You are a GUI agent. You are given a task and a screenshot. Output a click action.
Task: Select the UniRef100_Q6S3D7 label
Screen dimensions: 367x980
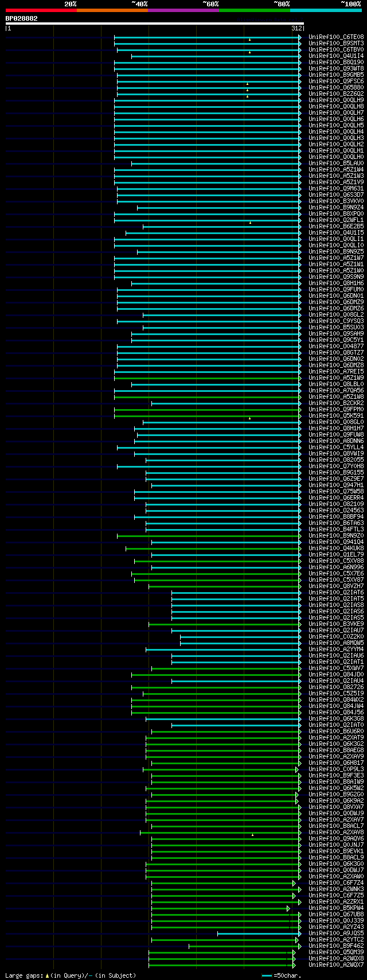pyautogui.click(x=336, y=195)
